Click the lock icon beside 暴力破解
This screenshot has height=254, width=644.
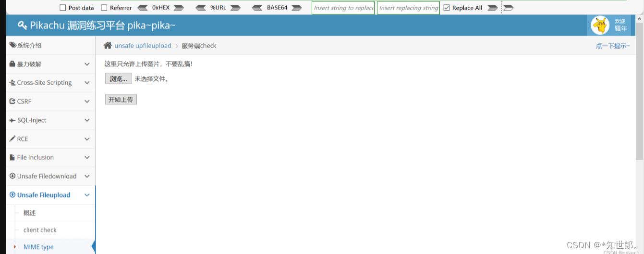12,64
